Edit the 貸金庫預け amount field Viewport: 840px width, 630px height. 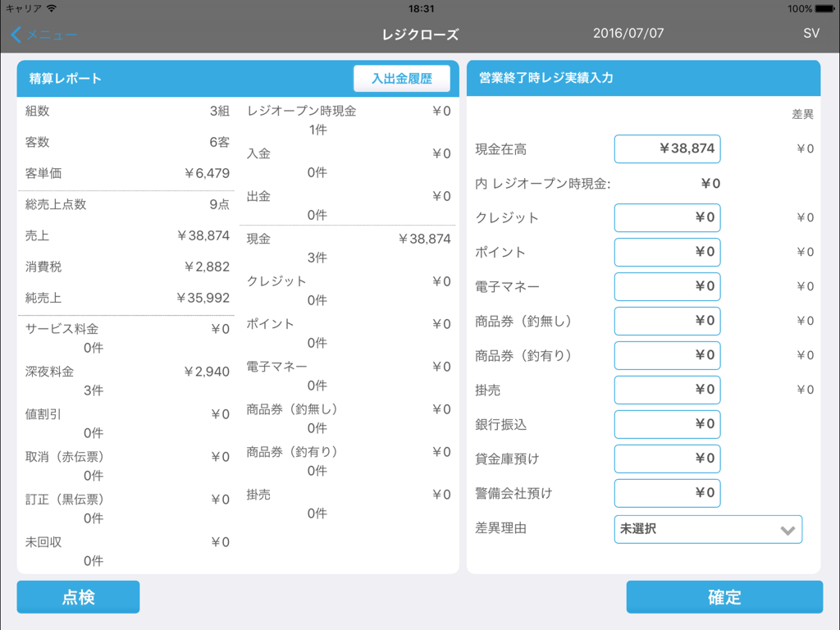point(667,459)
